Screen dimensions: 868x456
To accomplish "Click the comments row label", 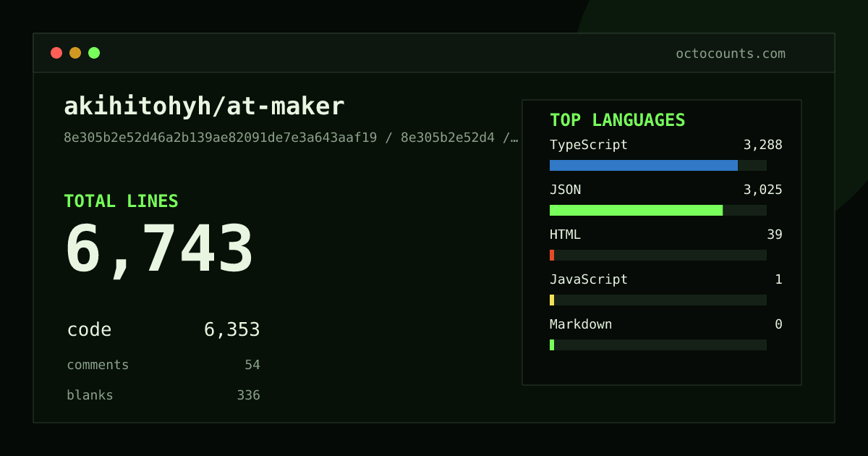I will [x=98, y=365].
